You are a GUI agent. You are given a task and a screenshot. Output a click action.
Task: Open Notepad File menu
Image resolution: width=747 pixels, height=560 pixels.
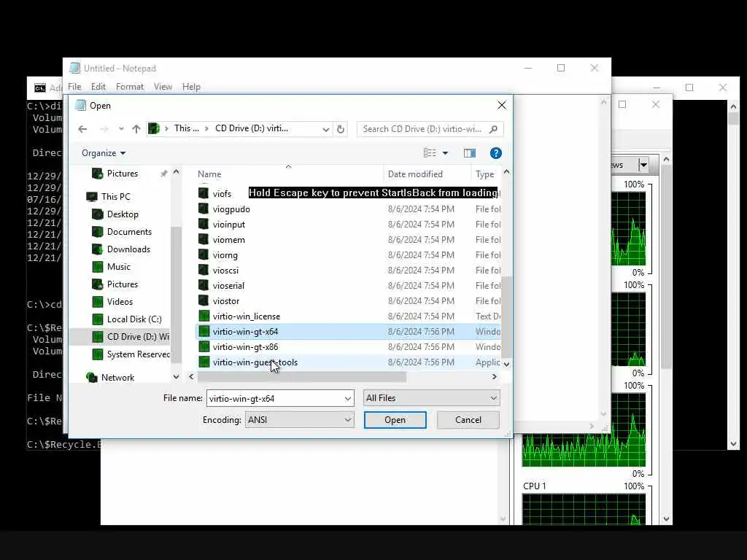pos(74,87)
